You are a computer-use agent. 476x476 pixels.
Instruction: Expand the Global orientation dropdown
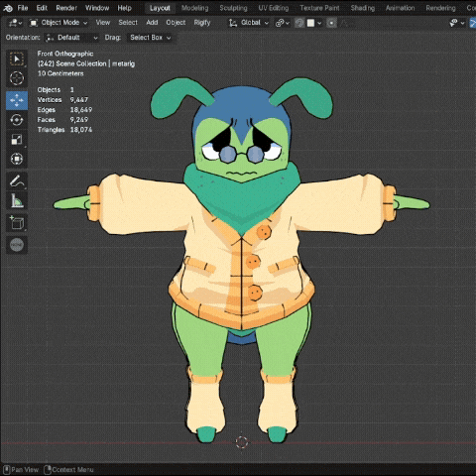tap(249, 23)
